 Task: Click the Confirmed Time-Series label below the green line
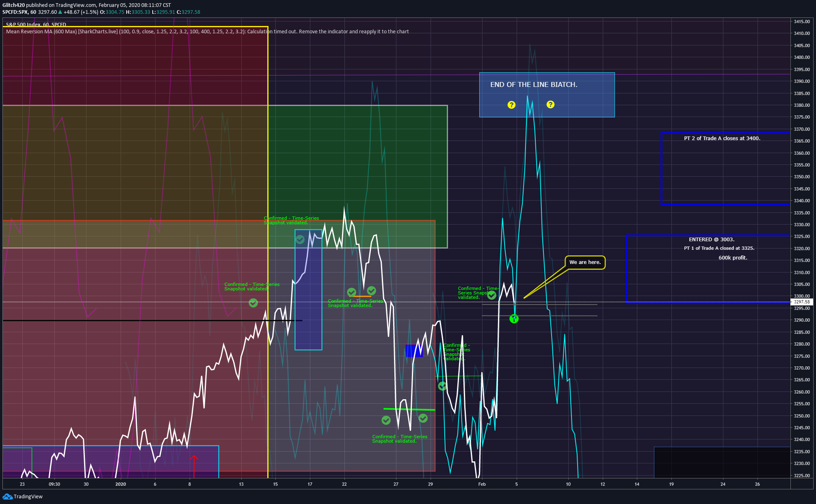coord(400,439)
